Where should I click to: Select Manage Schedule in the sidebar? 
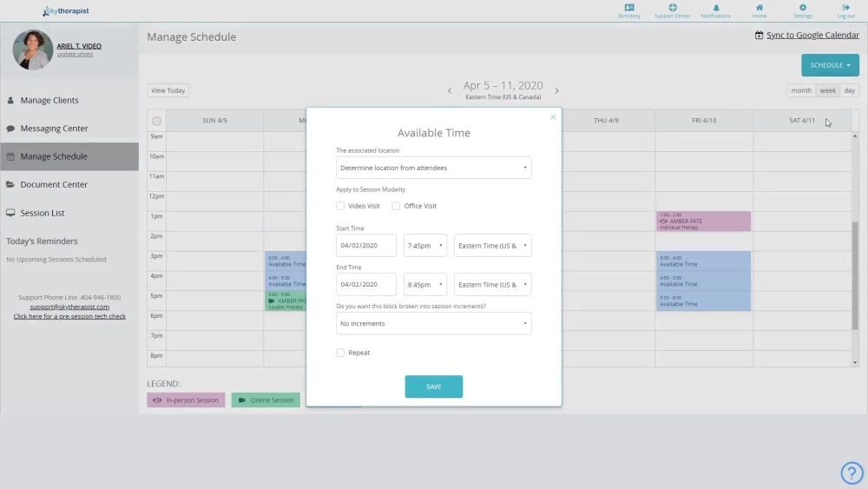point(69,156)
